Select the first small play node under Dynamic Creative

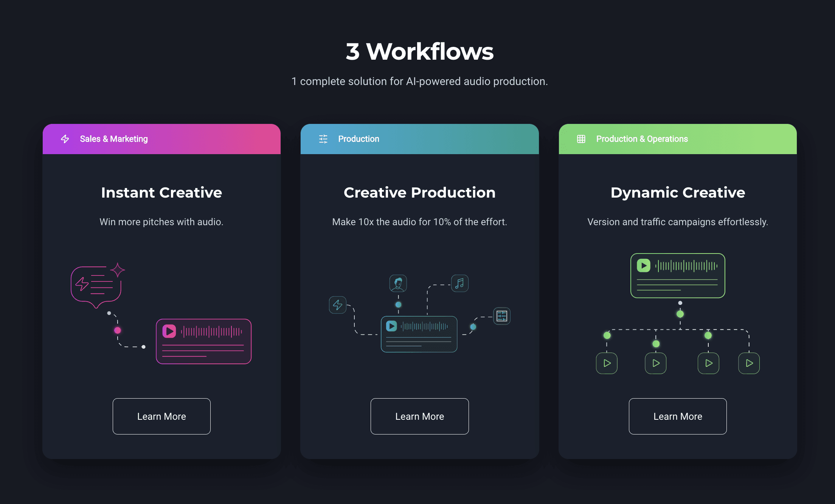click(x=607, y=363)
